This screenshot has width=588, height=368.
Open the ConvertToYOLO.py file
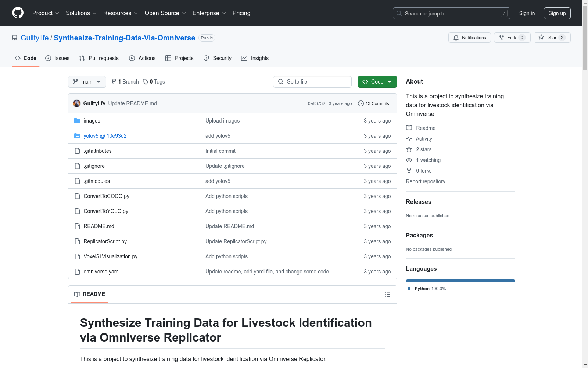106,211
